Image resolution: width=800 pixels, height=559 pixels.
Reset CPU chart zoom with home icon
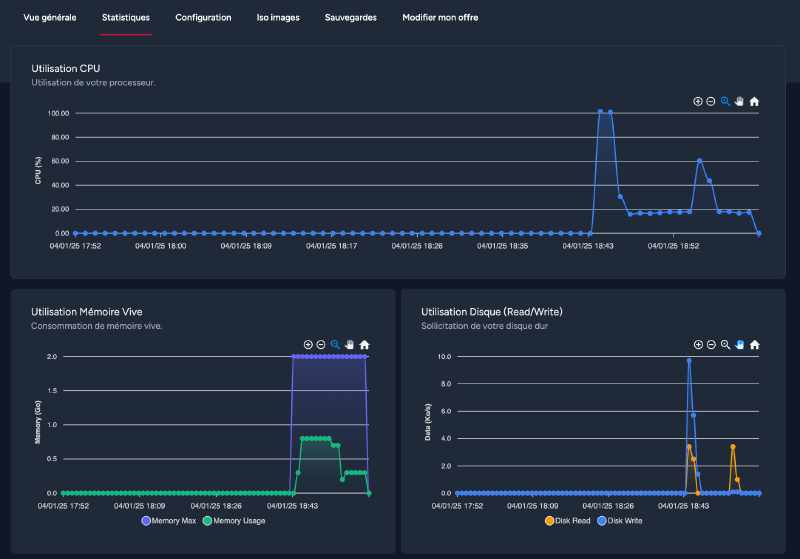pos(754,101)
